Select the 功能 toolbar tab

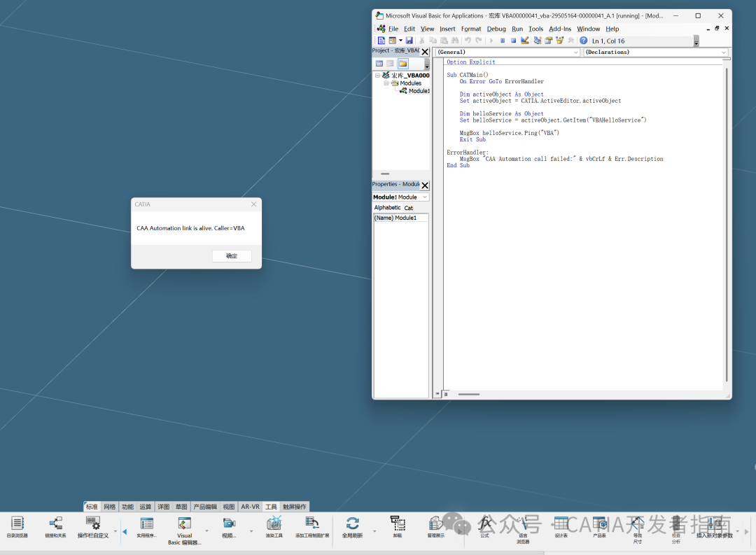(128, 507)
